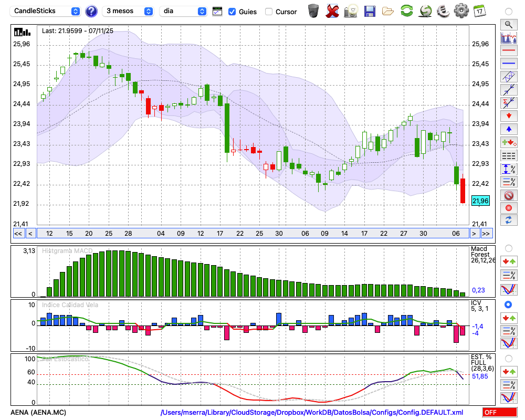525x420 pixels.
Task: Click the green circular refresh arrows icon
Action: [x=406, y=10]
